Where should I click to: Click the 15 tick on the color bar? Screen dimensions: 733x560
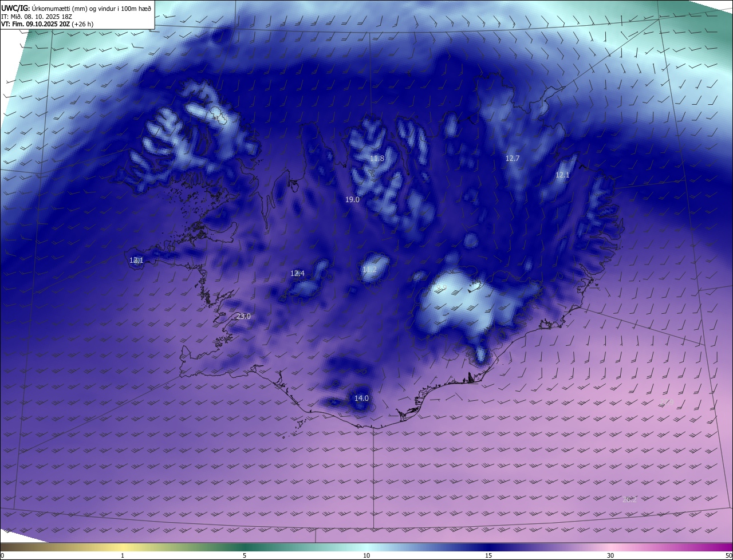click(488, 555)
